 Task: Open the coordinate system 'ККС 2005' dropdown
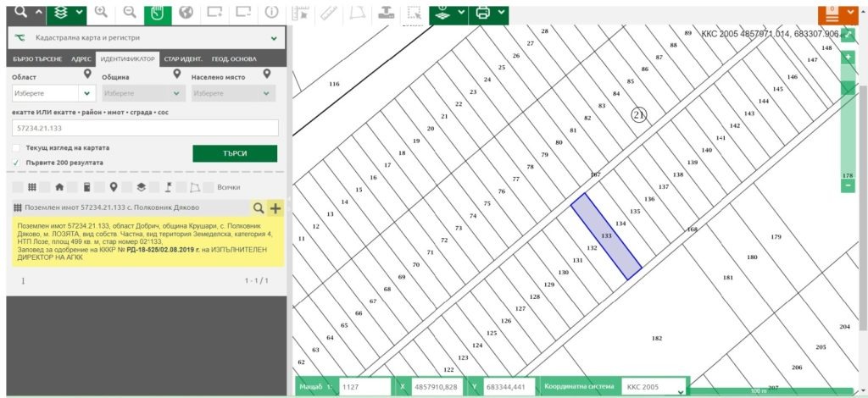coord(654,387)
